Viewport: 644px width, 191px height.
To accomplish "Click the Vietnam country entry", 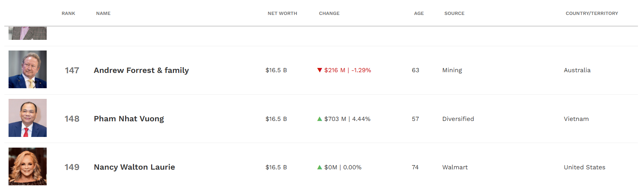I will pos(576,119).
